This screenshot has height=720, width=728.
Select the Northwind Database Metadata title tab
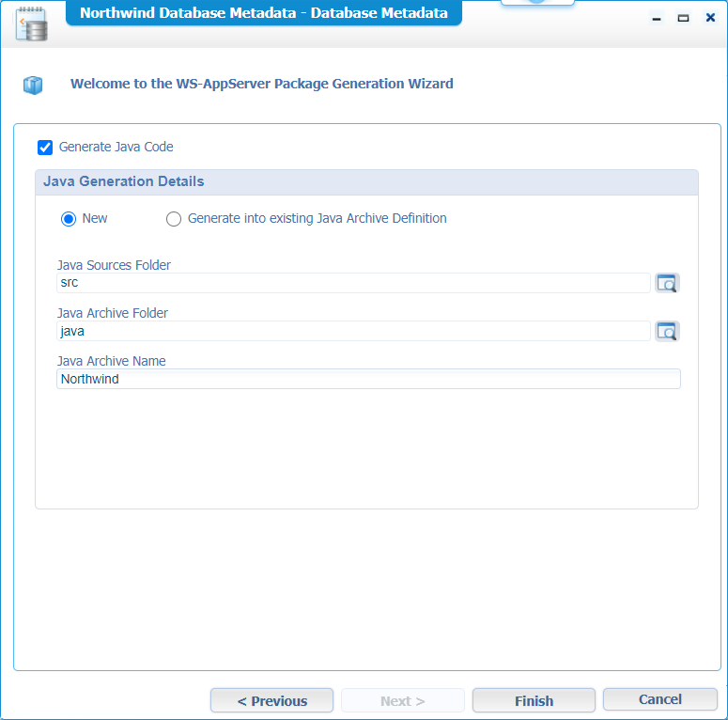263,13
